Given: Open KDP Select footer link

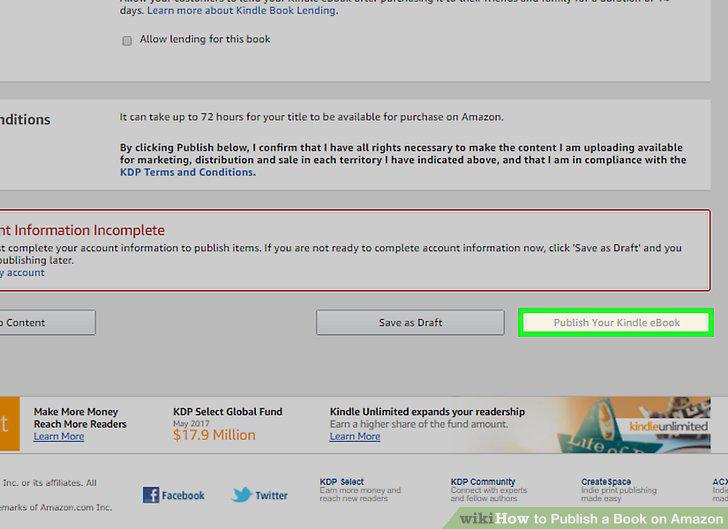Looking at the screenshot, I should pos(342,482).
